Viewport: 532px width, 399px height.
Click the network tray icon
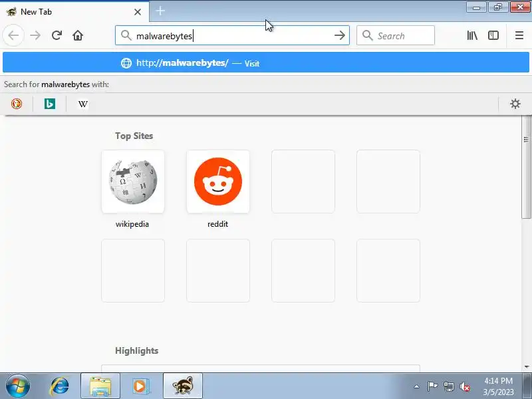[x=448, y=386]
